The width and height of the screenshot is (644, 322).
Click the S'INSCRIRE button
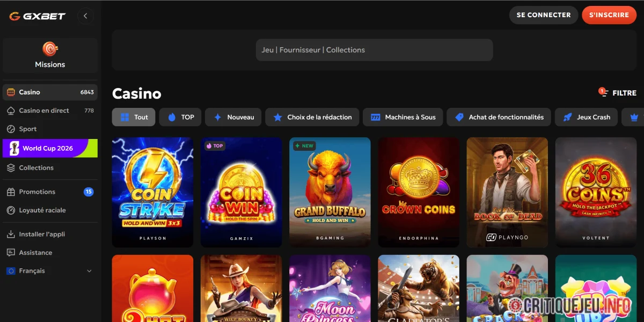[609, 15]
